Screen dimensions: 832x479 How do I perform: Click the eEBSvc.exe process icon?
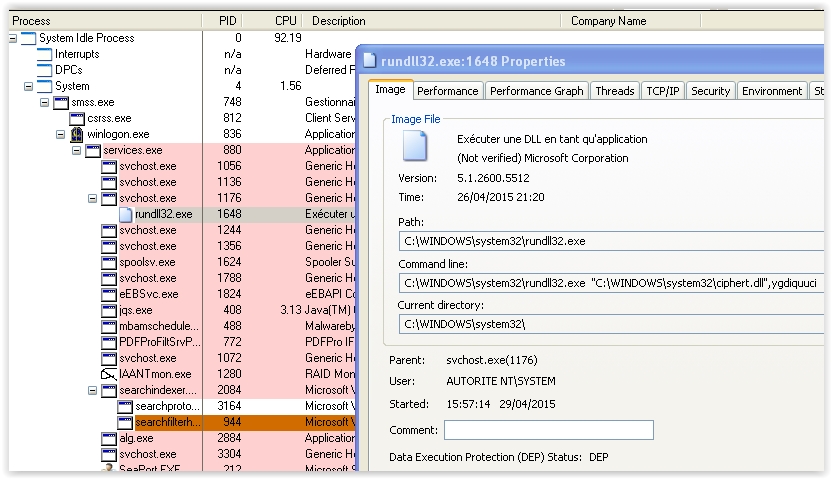tap(109, 294)
